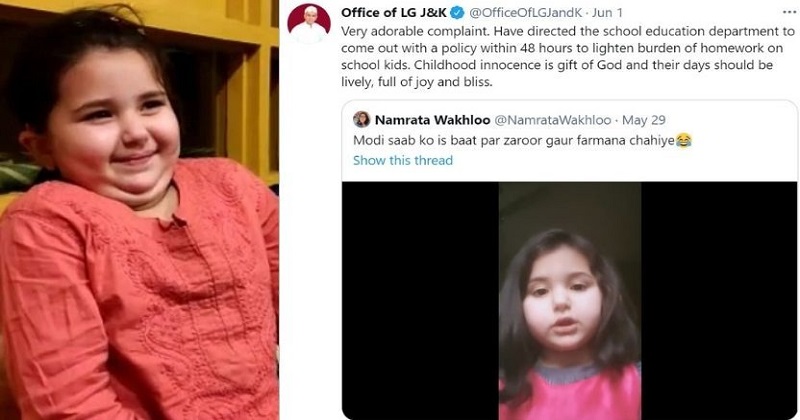This screenshot has height=420, width=800.
Task: Open the photo of smiling girl in orange kurta
Action: (x=139, y=210)
